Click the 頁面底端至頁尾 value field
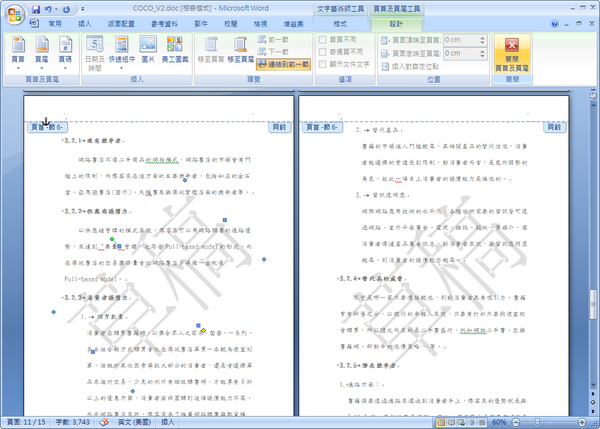Screen dimensions: 600x429 click(x=461, y=54)
